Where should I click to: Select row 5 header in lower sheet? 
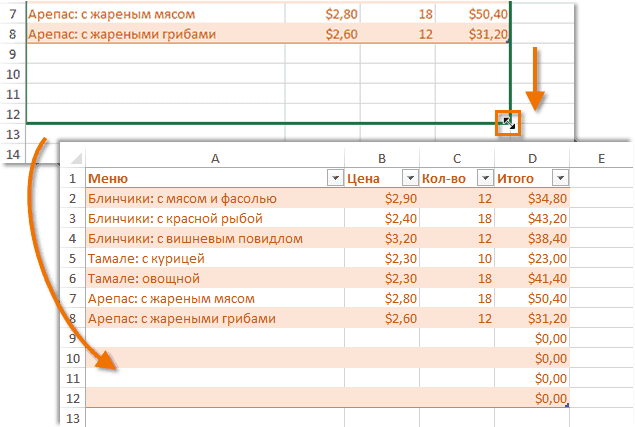point(72,258)
